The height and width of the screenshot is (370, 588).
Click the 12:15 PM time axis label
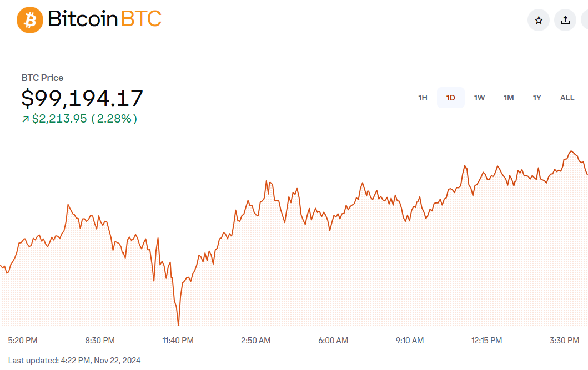486,341
